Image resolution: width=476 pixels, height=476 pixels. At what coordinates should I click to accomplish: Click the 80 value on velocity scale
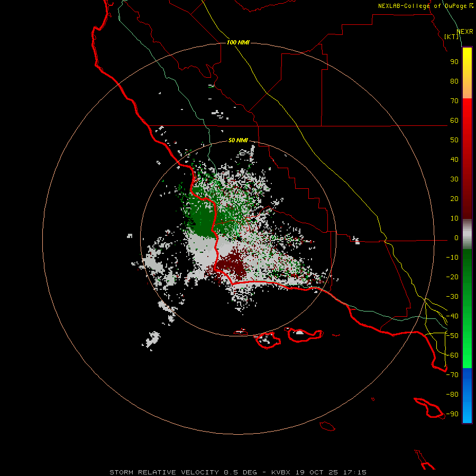(454, 81)
